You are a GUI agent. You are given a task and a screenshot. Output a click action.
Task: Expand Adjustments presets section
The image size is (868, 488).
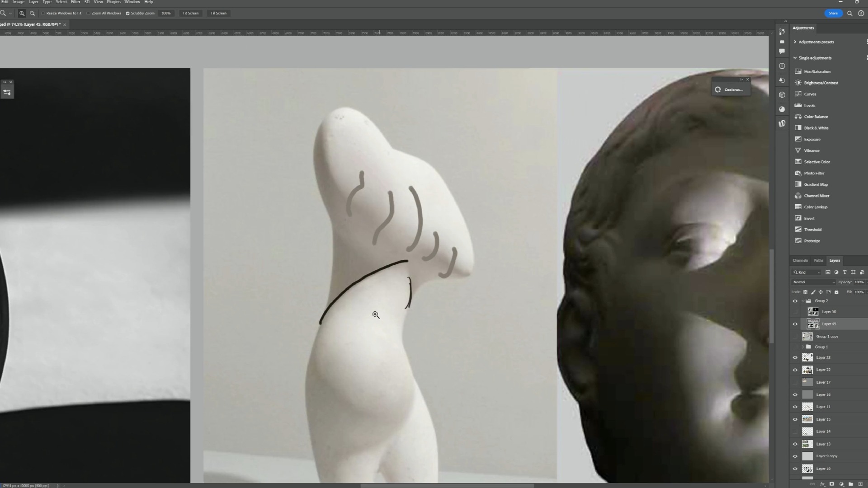[x=795, y=42]
